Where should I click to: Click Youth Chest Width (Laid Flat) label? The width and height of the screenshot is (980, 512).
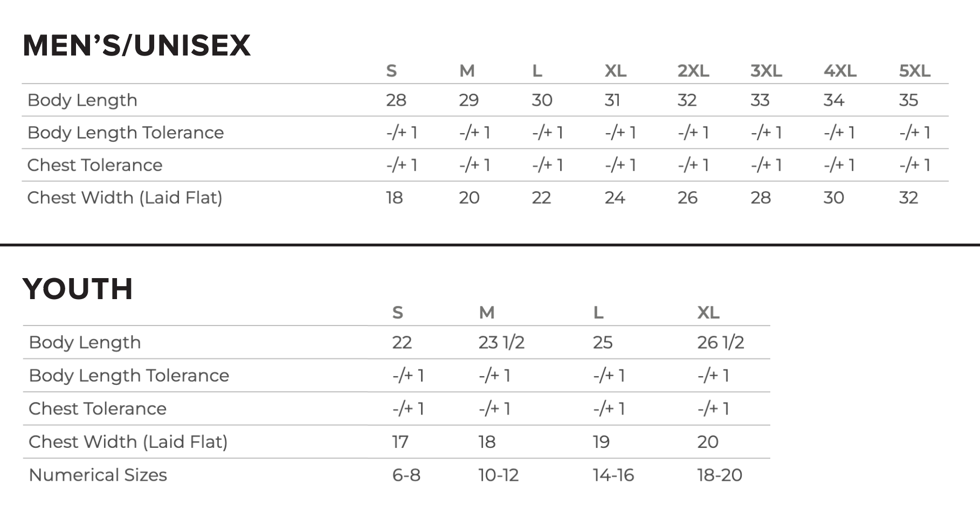pos(128,442)
